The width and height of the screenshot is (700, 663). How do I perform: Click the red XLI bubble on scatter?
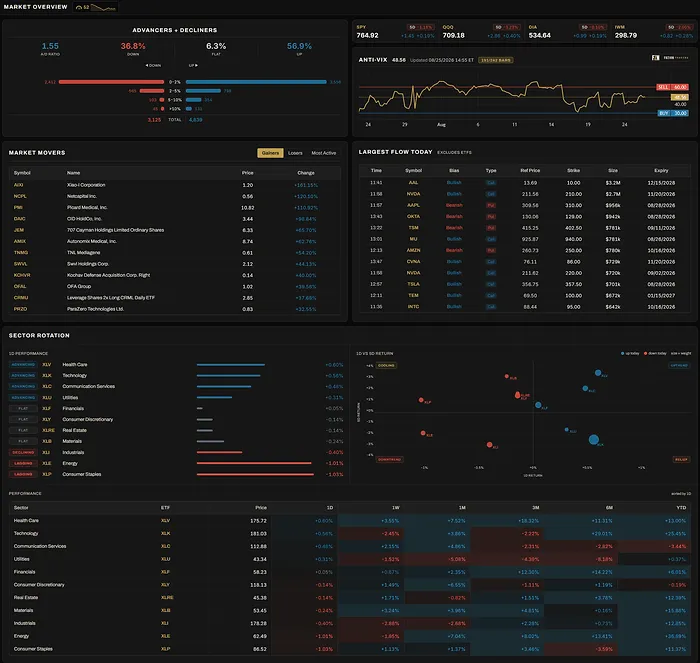490,445
